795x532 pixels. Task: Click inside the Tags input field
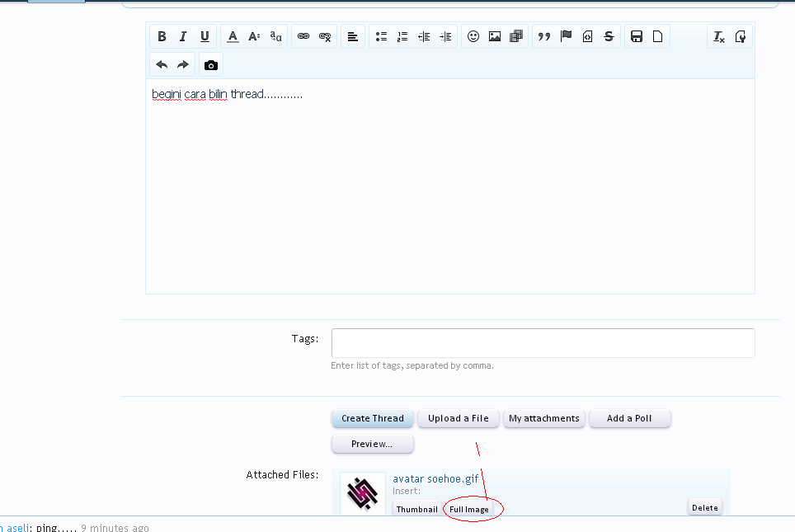click(x=543, y=343)
